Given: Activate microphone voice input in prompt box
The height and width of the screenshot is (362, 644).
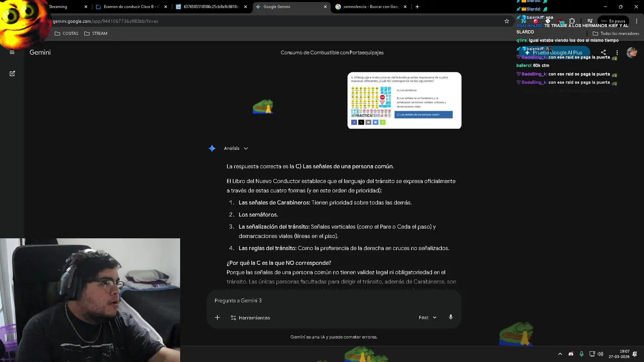Looking at the screenshot, I should [451, 317].
